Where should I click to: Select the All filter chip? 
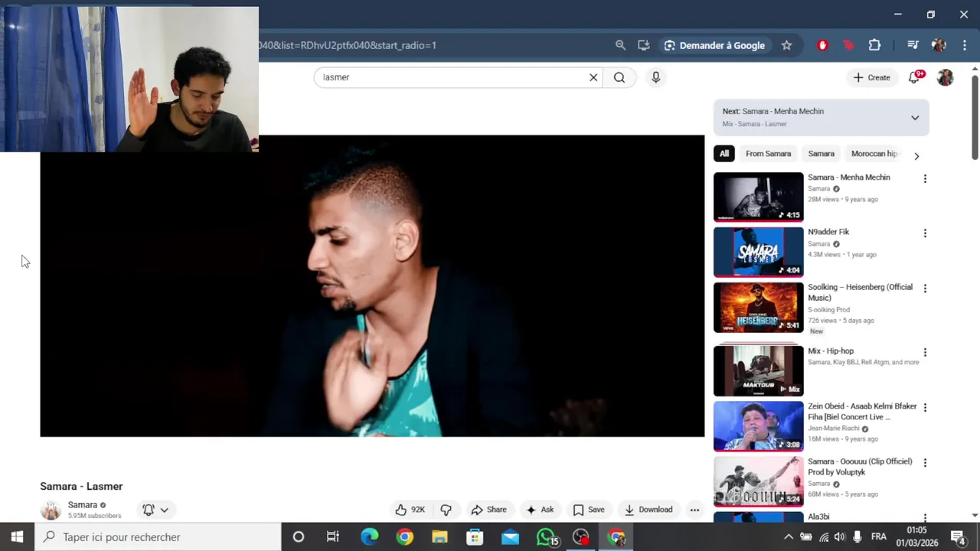724,154
